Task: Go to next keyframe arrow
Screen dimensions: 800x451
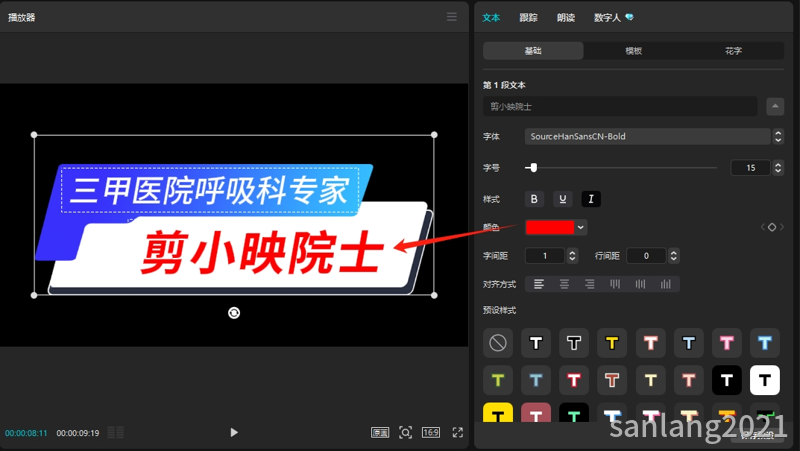Action: click(782, 227)
